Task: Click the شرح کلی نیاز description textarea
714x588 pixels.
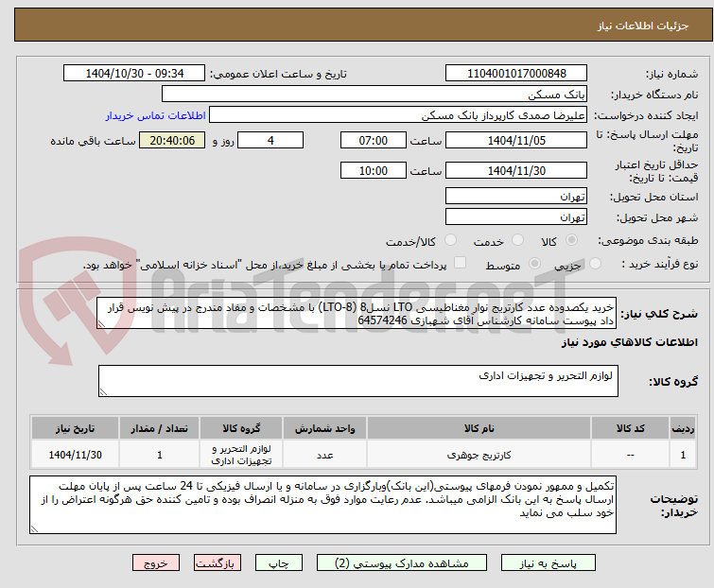Action: tap(357, 313)
